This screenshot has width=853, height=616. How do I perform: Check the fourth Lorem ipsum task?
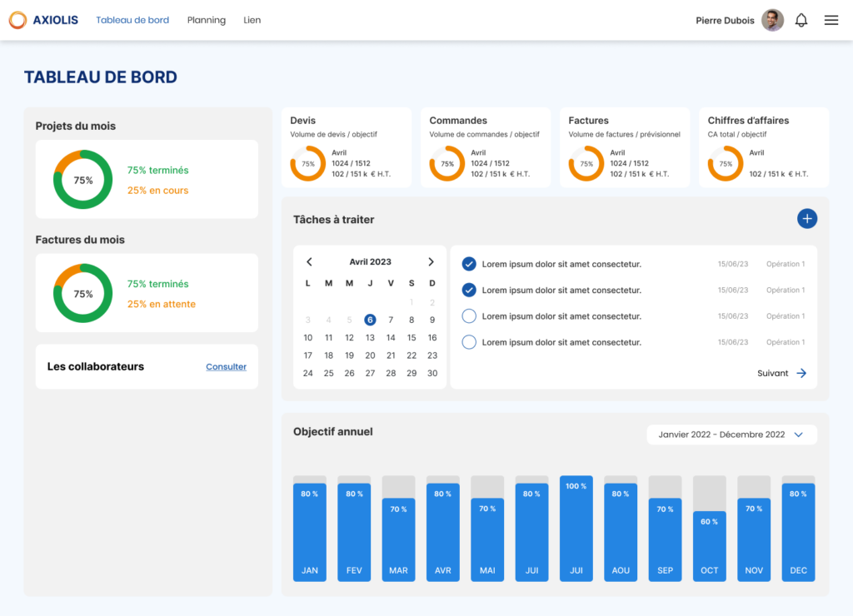pyautogui.click(x=469, y=342)
